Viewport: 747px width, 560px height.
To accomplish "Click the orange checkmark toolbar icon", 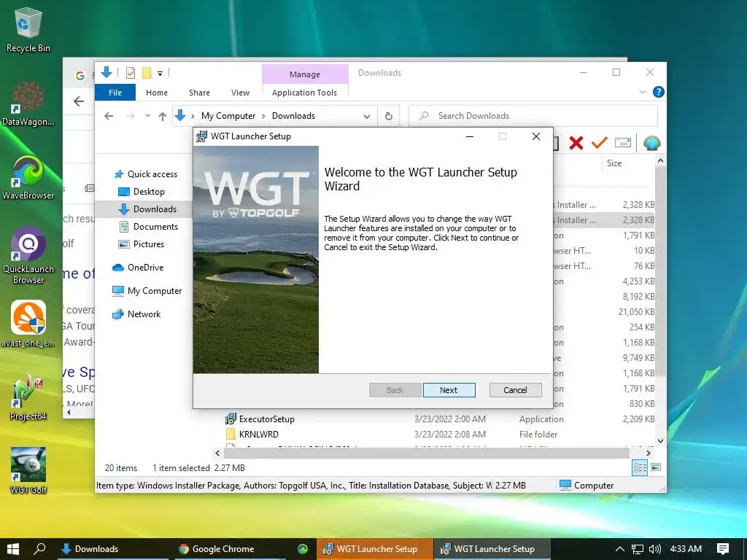I will [x=600, y=142].
